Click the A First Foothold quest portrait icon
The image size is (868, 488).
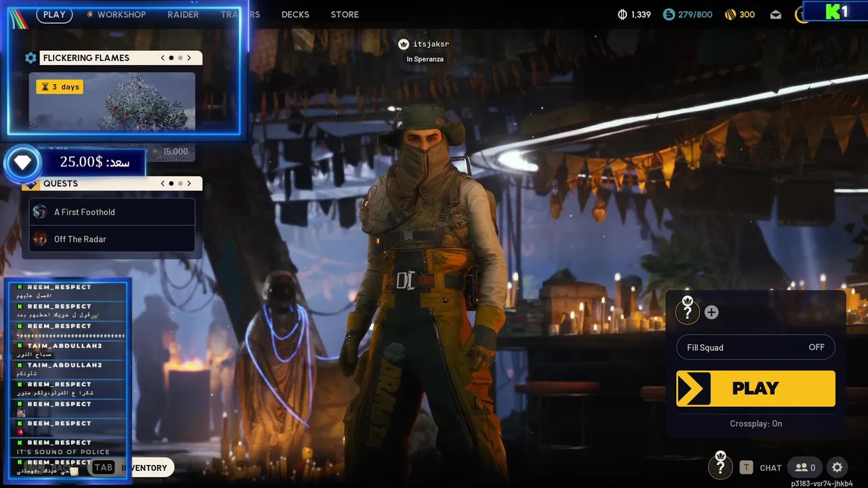(40, 211)
